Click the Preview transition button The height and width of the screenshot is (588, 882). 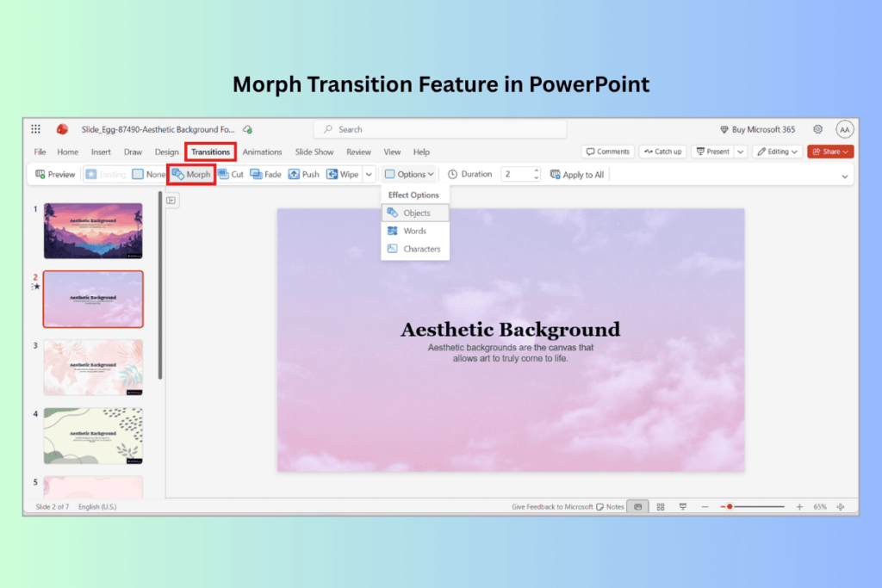55,174
